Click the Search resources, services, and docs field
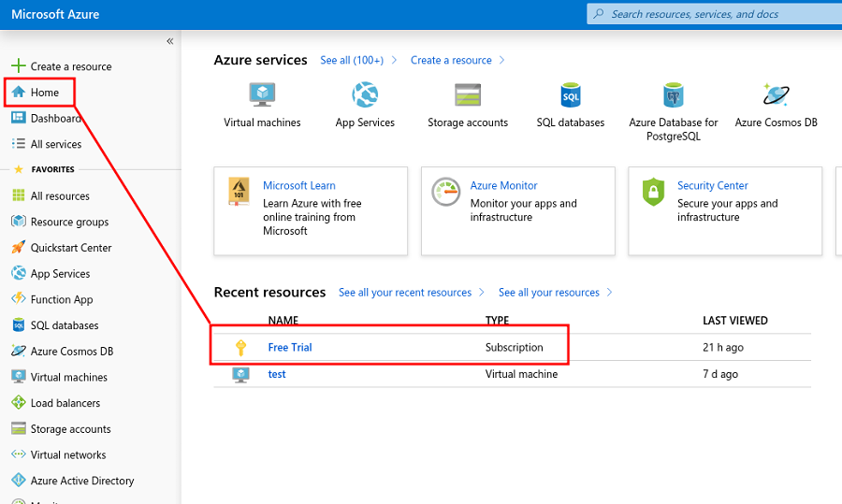The width and height of the screenshot is (842, 504). 714,14
